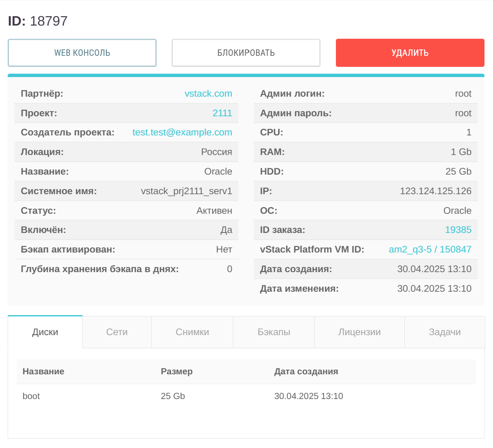Show the Лицензии tab
The height and width of the screenshot is (448, 493).
359,332
